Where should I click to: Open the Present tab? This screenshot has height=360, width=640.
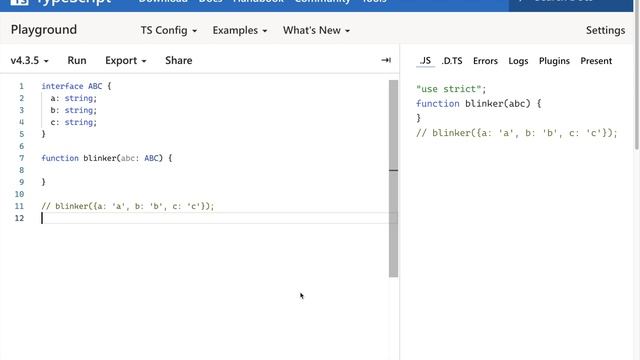(596, 61)
